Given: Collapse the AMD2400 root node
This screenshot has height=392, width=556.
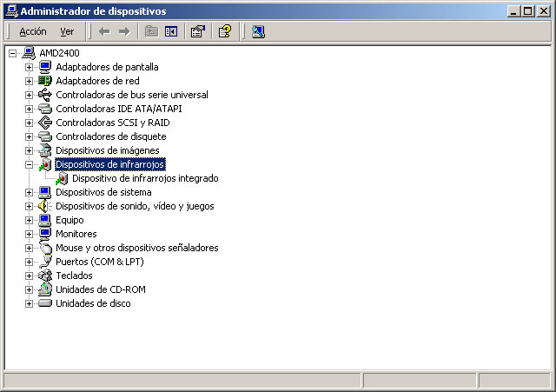Looking at the screenshot, I should 12,53.
